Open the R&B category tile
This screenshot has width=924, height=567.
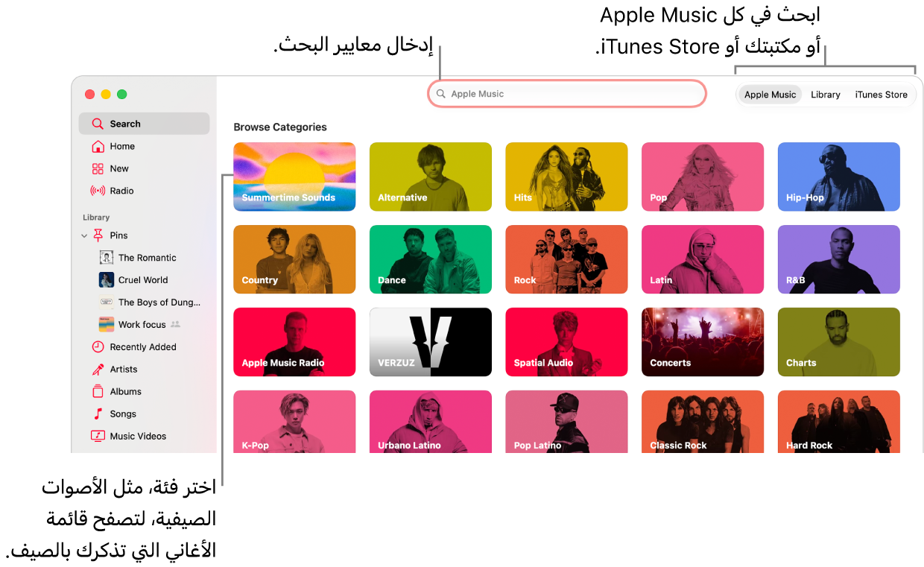839,259
